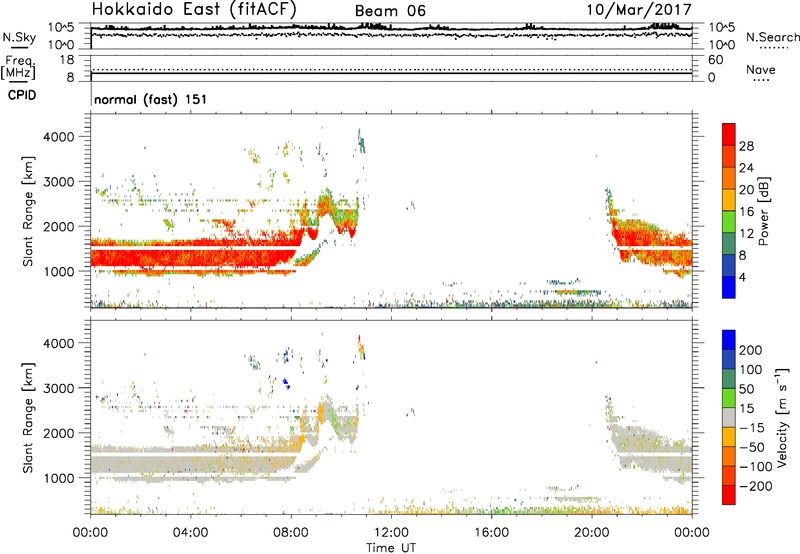The height and width of the screenshot is (554, 800).
Task: Click the 'N.Sky' legend label
Action: (x=19, y=37)
